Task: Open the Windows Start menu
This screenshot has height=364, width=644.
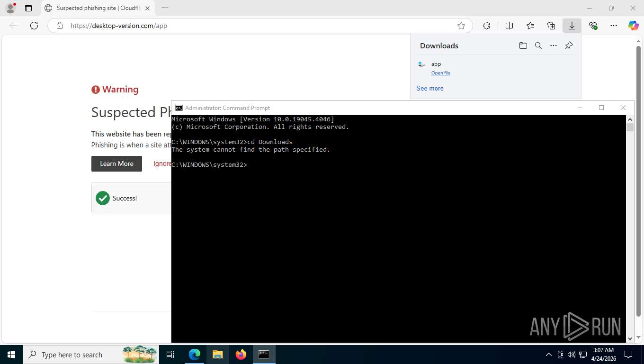Action: tap(11, 355)
